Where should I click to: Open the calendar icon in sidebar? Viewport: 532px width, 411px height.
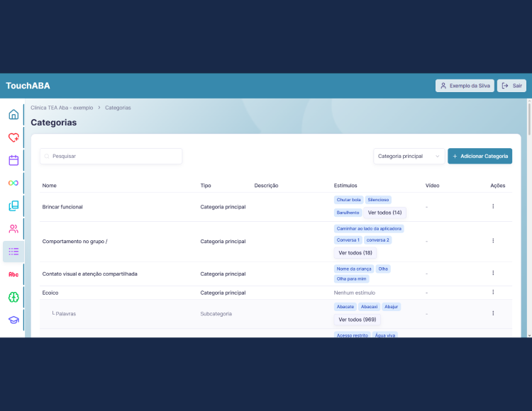[x=13, y=160]
